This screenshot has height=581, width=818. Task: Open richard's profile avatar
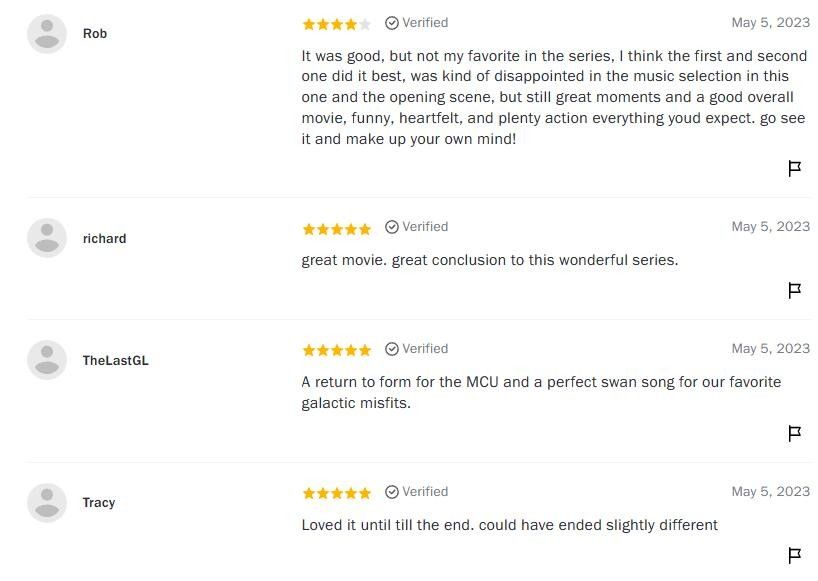47,238
